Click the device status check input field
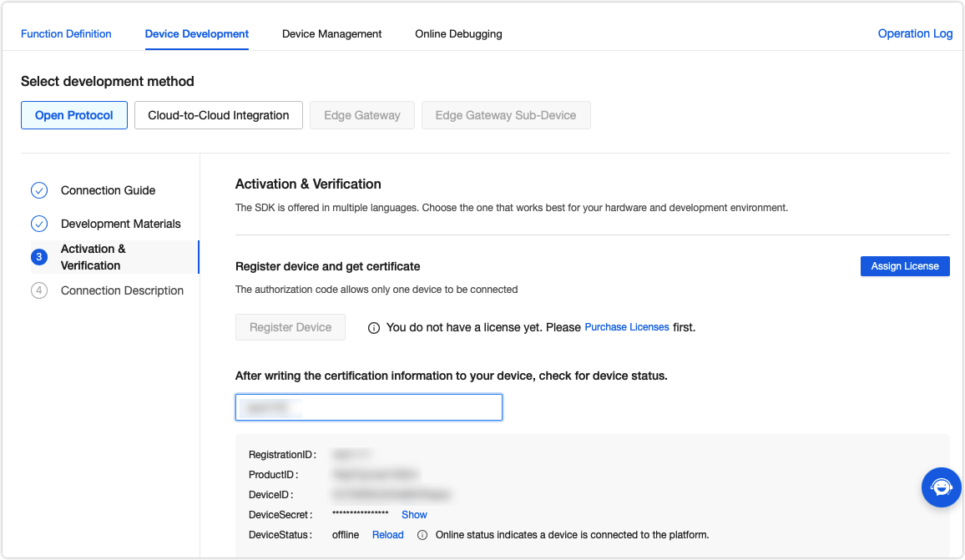This screenshot has width=965, height=560. pyautogui.click(x=369, y=407)
